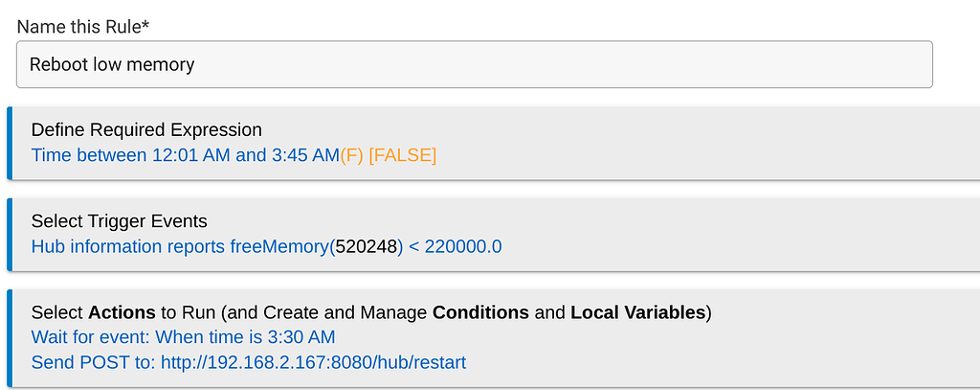Open the Select Trigger Events section
This screenshot has height=390, width=980.
tap(119, 221)
